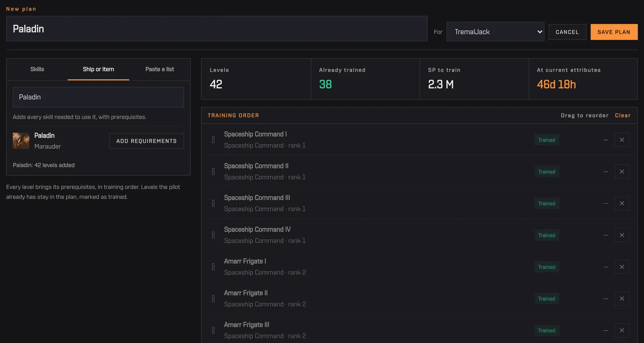The width and height of the screenshot is (644, 343).
Task: Open the TremalJack character dropdown
Action: 495,32
